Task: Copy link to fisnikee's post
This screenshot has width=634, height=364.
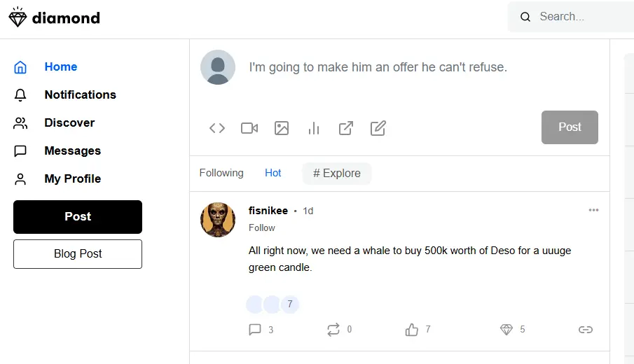Action: 585,330
